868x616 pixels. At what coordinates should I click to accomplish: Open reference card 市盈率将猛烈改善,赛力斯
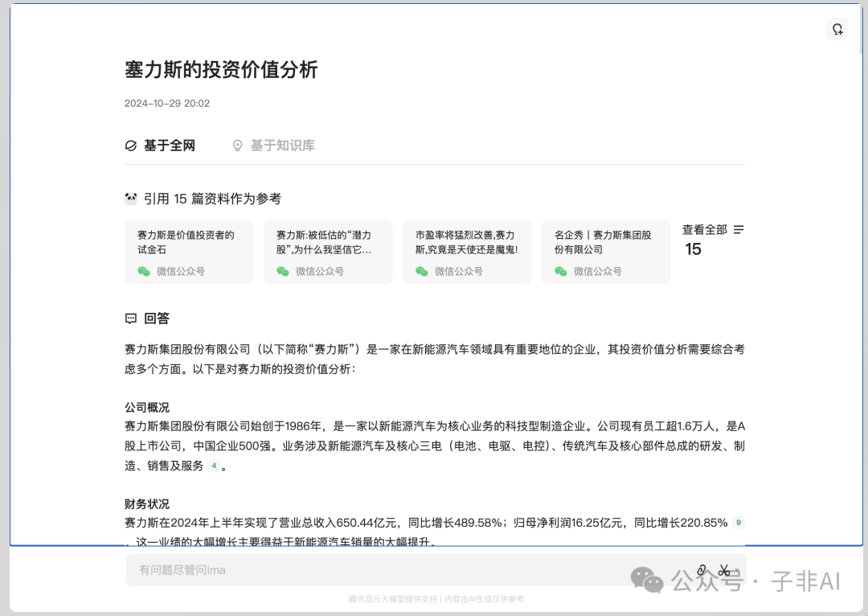pyautogui.click(x=467, y=252)
